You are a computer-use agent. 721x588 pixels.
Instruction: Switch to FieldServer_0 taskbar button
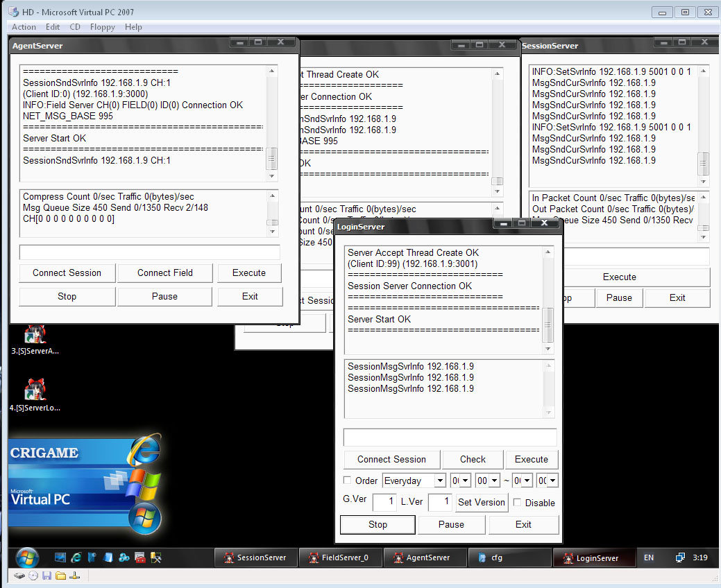pos(340,557)
